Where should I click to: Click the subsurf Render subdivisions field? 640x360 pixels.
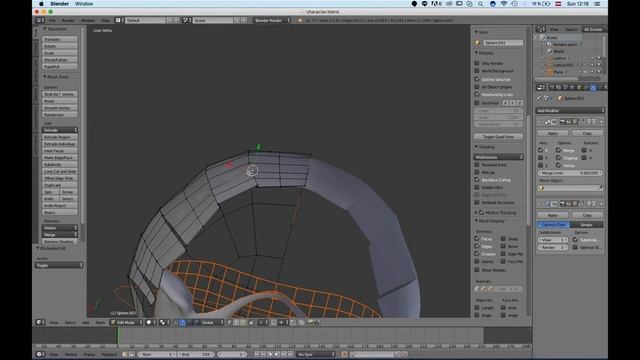point(552,247)
